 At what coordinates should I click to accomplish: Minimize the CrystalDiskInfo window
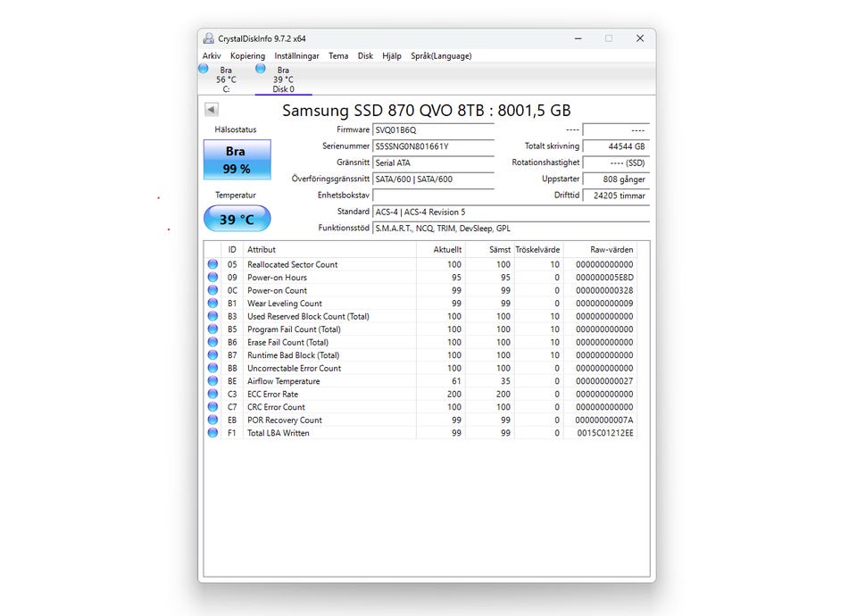coord(578,38)
